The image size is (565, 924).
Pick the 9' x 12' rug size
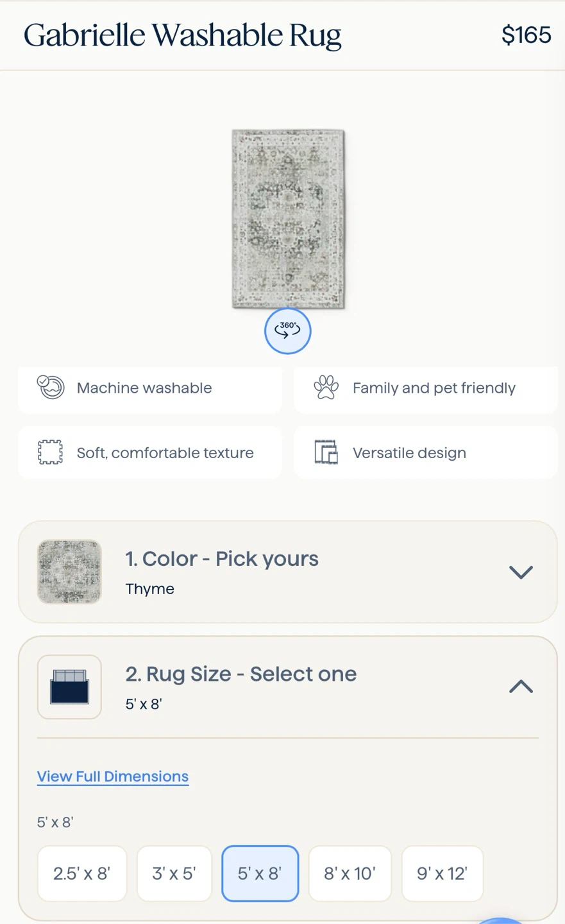(443, 873)
